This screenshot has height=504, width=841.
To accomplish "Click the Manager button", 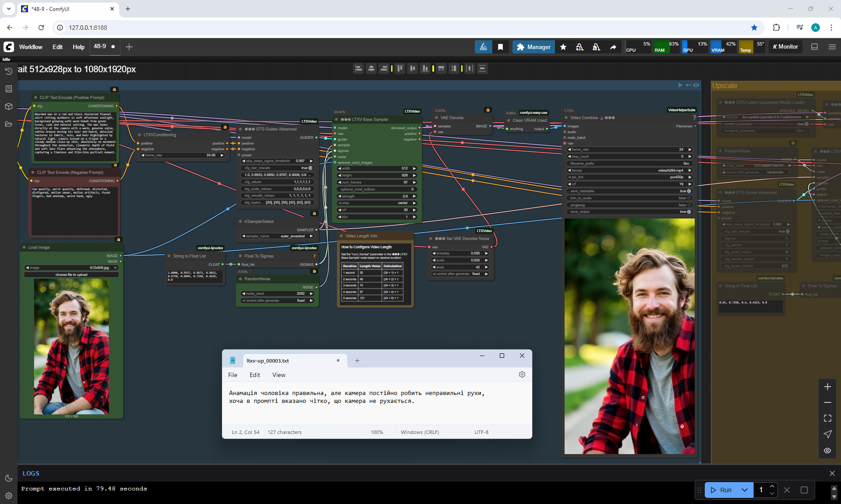I will [534, 47].
